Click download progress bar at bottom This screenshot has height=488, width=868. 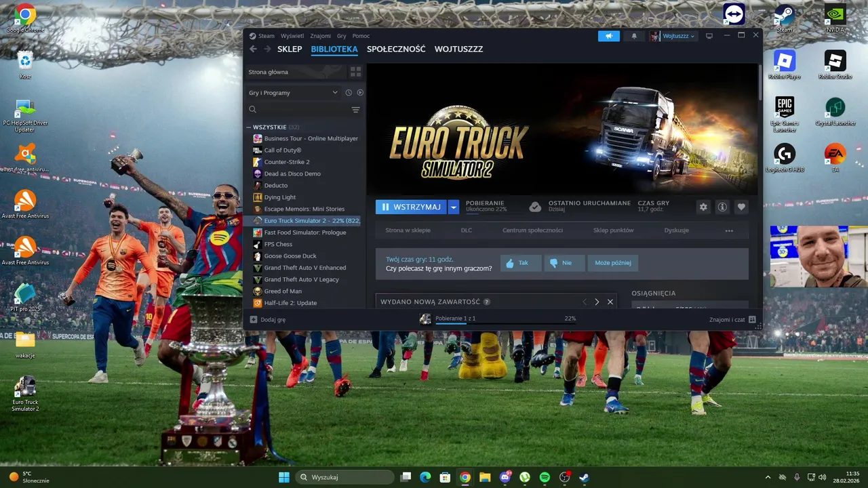pyautogui.click(x=505, y=324)
